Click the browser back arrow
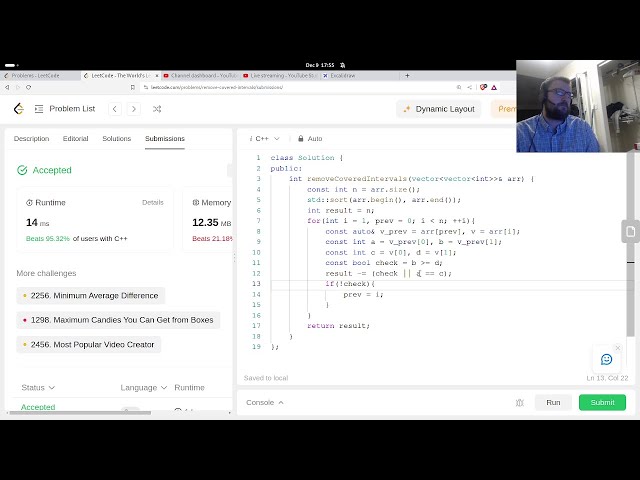 [x=7, y=87]
